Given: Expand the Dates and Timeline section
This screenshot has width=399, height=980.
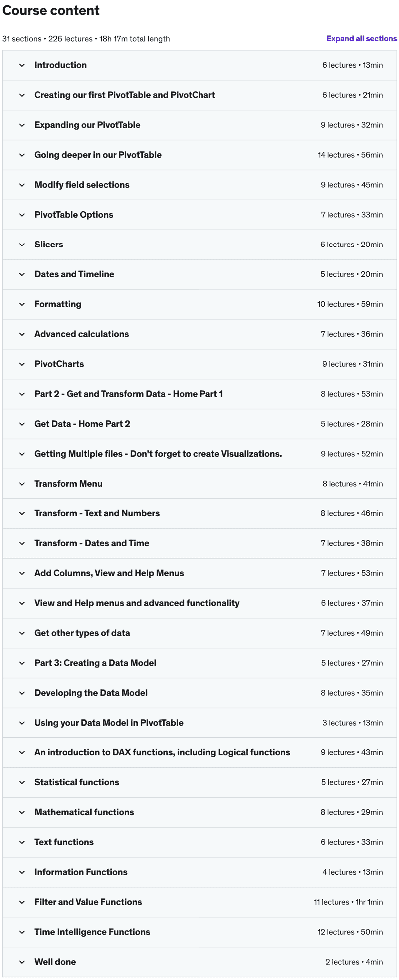Looking at the screenshot, I should pos(199,274).
